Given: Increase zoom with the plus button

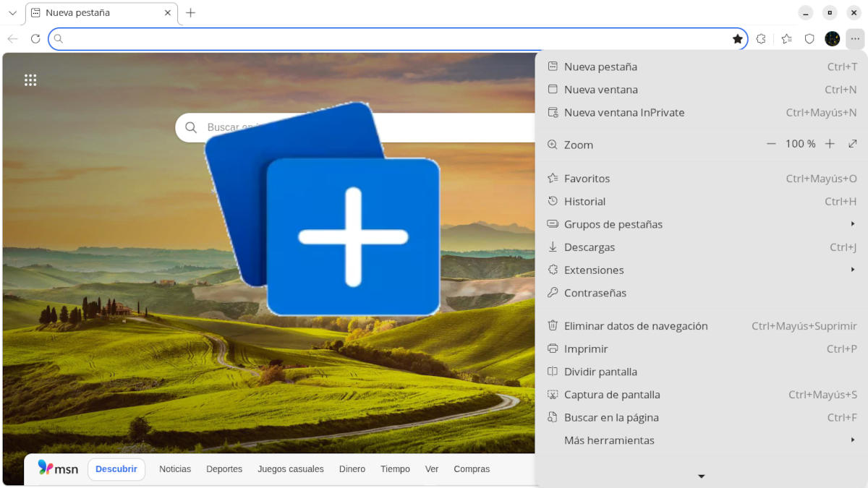Looking at the screenshot, I should coord(830,144).
